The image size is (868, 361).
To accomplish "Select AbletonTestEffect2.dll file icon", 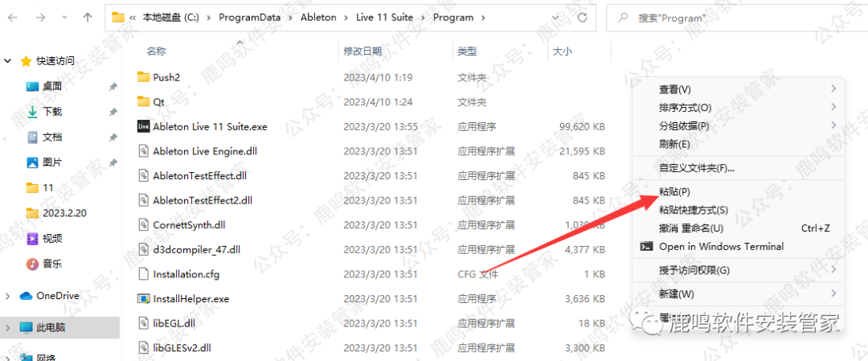I will pyautogui.click(x=143, y=200).
